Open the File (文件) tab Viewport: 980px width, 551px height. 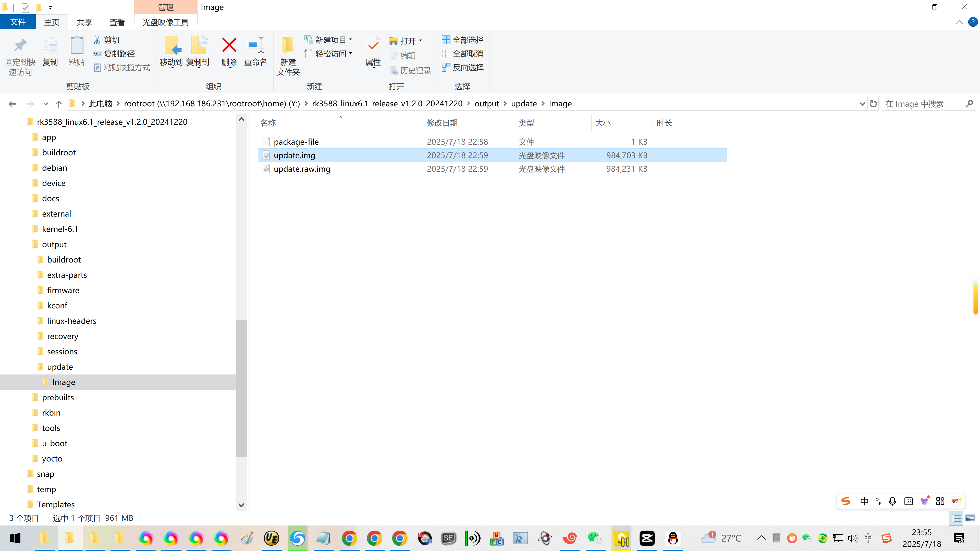(x=18, y=22)
